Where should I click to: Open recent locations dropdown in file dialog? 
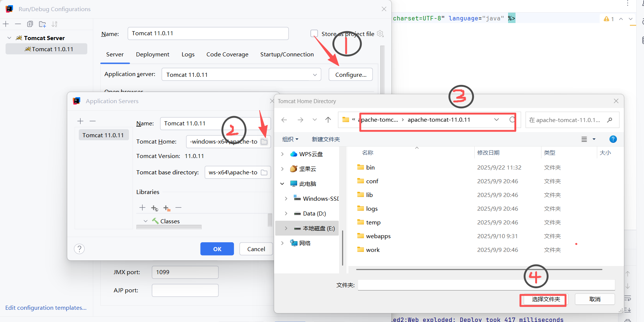(315, 120)
